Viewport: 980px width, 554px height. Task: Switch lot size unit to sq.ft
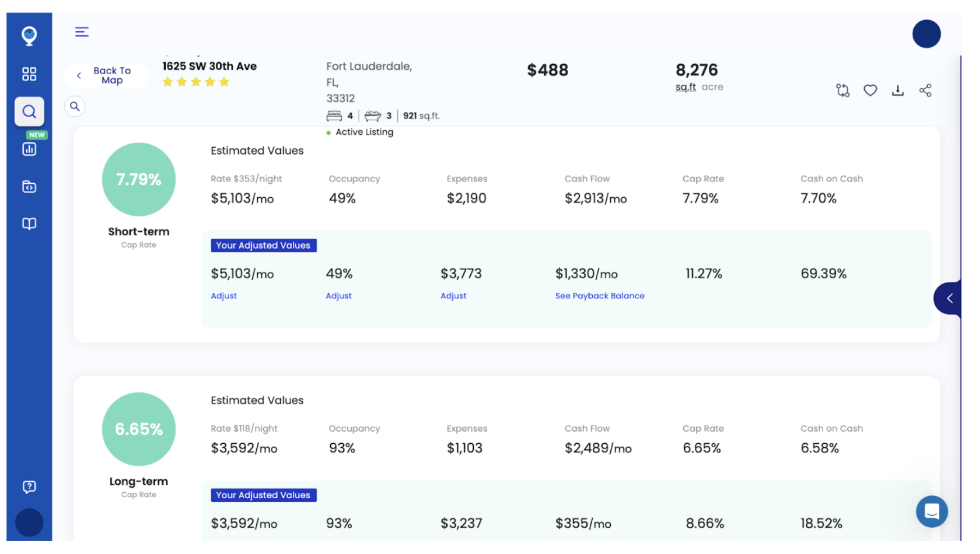coord(686,87)
